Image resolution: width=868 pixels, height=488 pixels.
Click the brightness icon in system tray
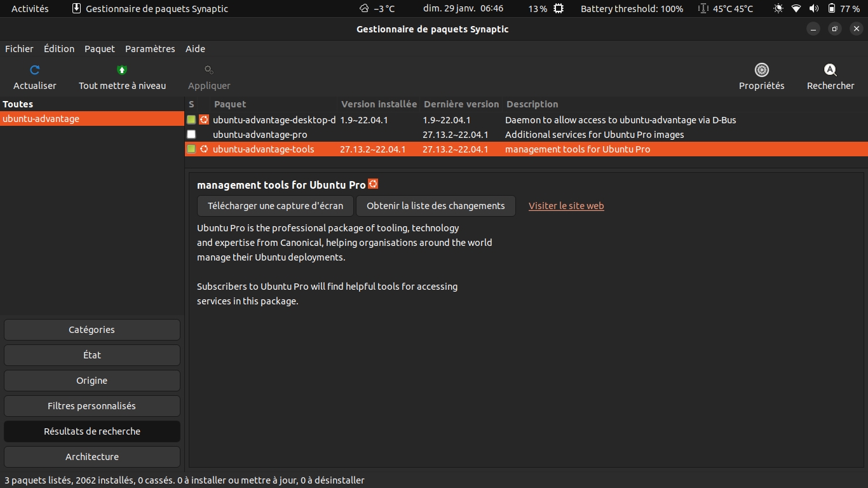pyautogui.click(x=778, y=9)
